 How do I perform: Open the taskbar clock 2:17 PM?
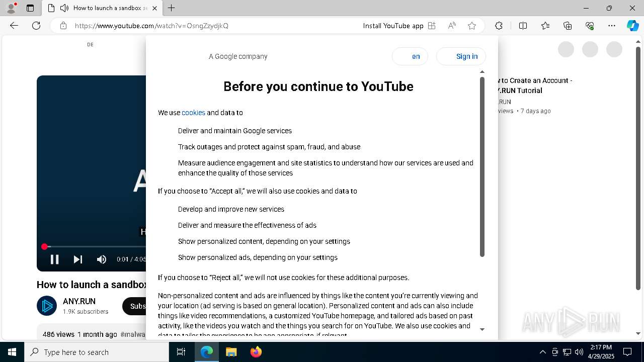click(601, 352)
